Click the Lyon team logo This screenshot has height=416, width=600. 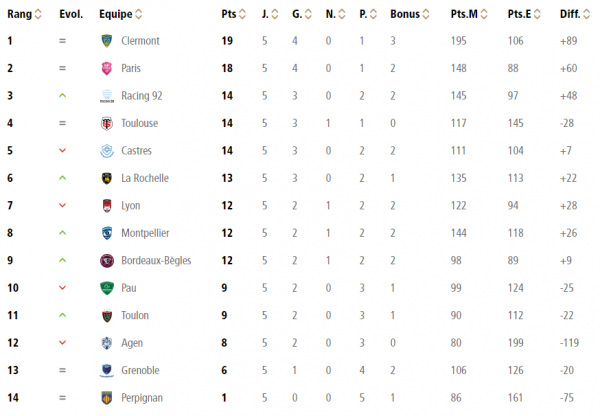point(107,205)
